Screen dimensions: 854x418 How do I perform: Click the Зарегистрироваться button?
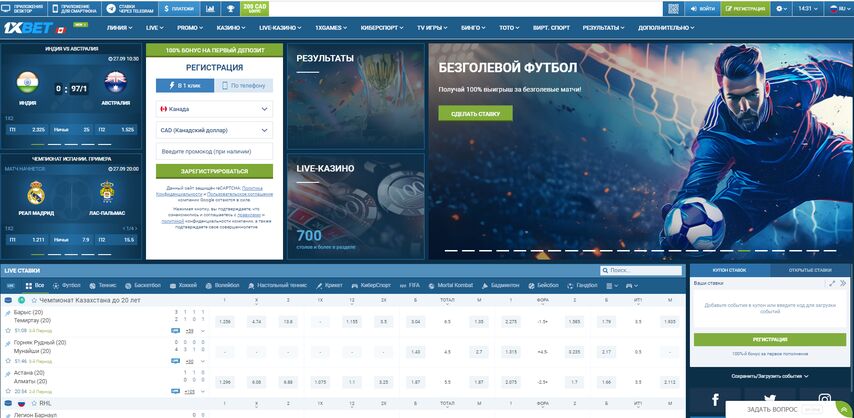point(214,171)
